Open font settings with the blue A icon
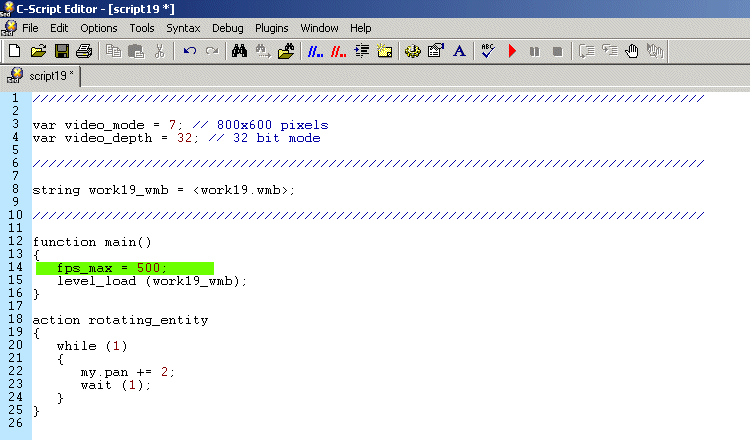The width and height of the screenshot is (750, 440). tap(459, 50)
